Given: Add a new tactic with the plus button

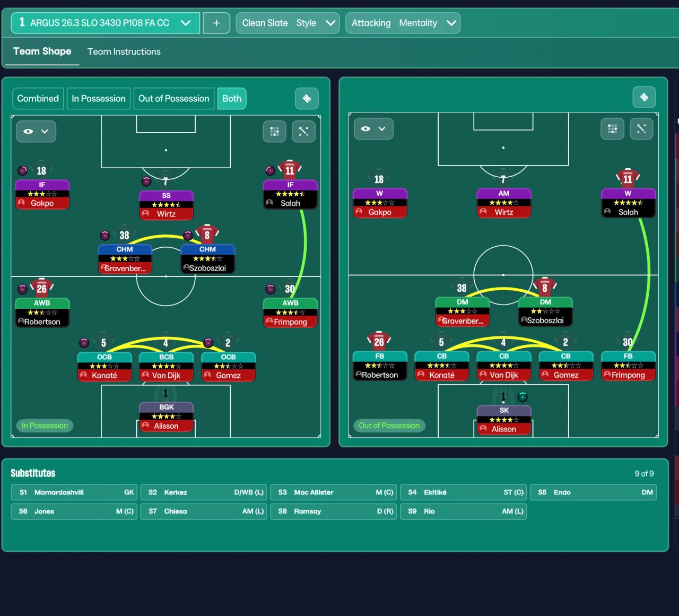Looking at the screenshot, I should click(x=216, y=23).
